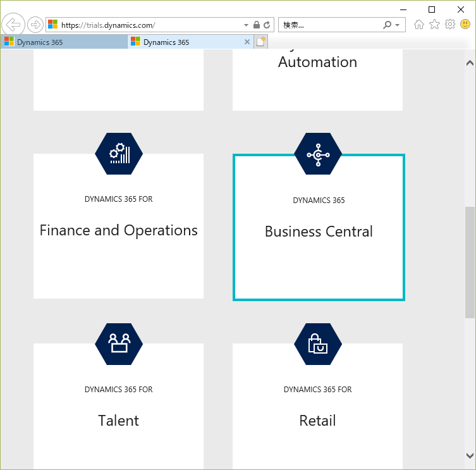This screenshot has height=470, width=476.
Task: Open the browser Home icon
Action: click(419, 24)
